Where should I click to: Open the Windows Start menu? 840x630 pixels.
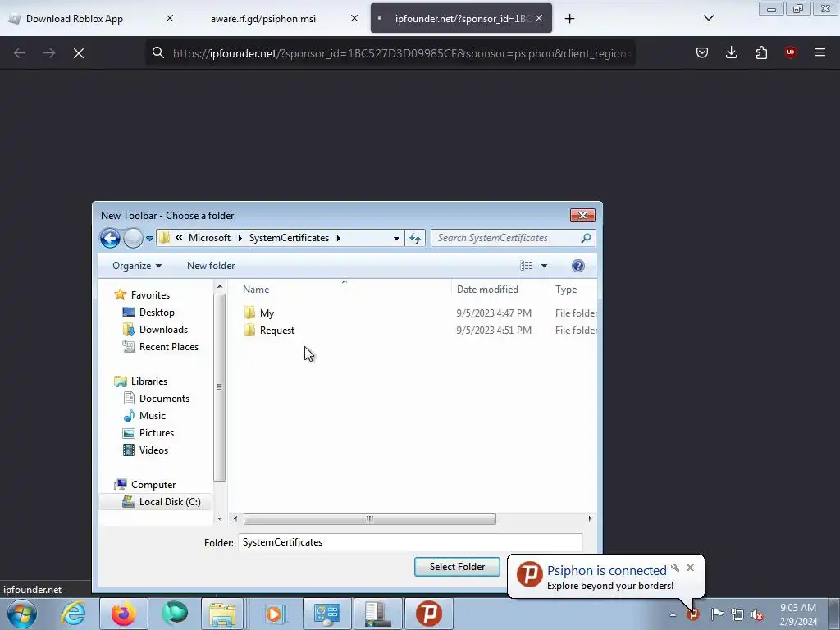click(22, 614)
